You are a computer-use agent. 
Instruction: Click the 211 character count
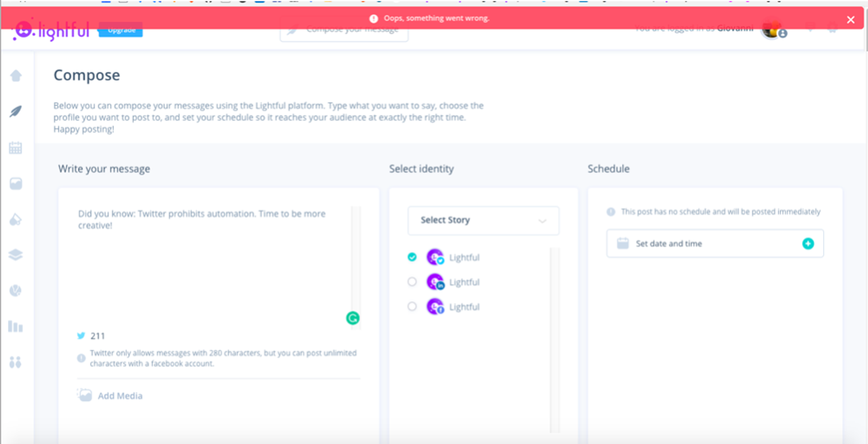point(98,336)
